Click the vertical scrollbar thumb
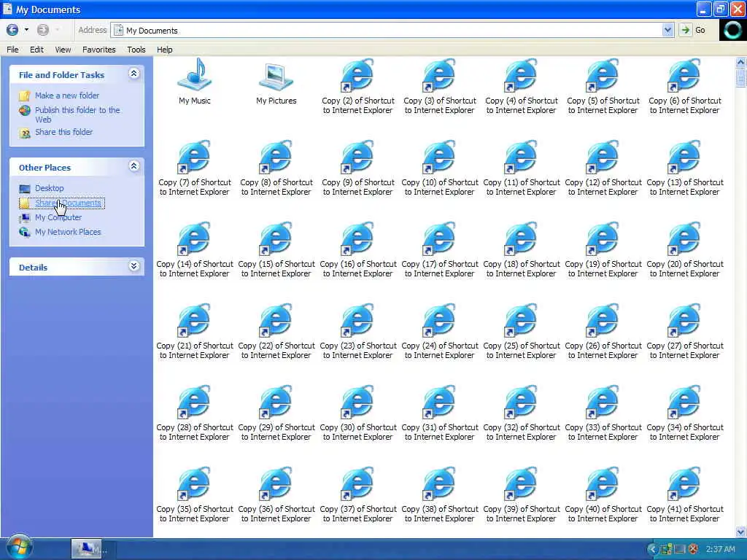 741,77
